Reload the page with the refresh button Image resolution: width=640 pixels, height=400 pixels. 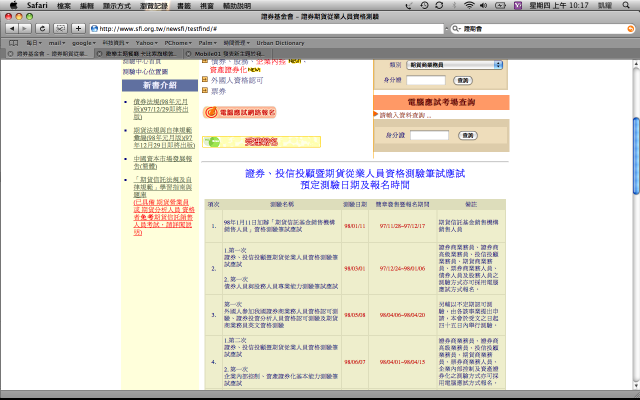(x=42, y=29)
